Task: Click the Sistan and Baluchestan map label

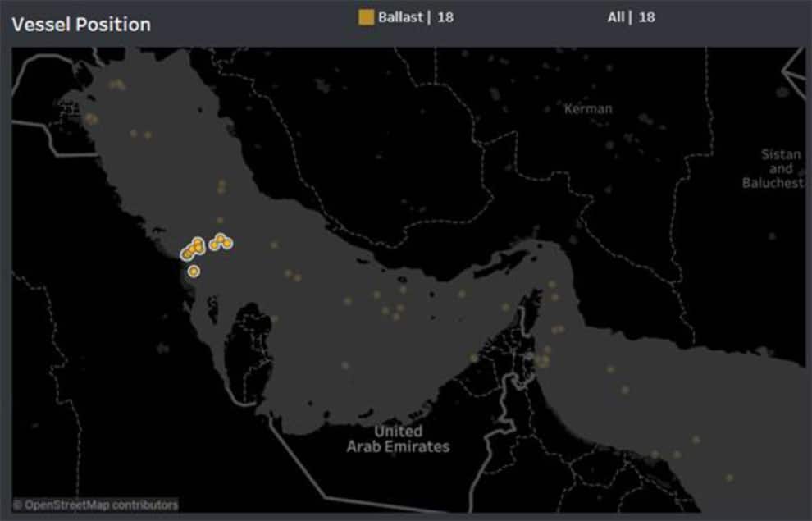Action: [x=773, y=168]
